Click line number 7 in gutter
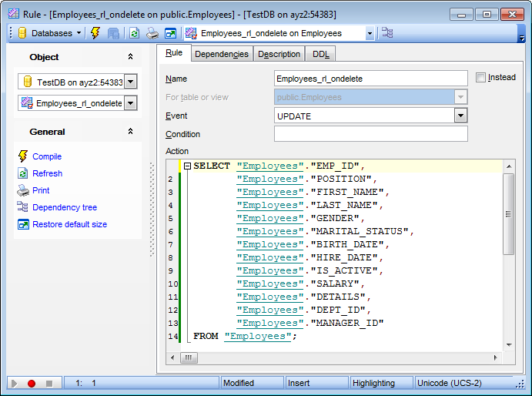This screenshot has height=396, width=532. (170, 244)
